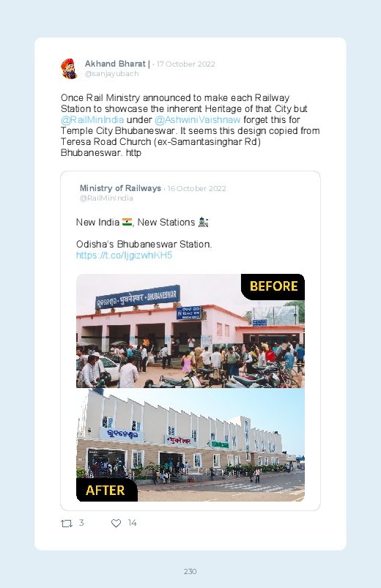This screenshot has height=588, width=381.
Task: Open the @RailMinIndia mention link
Action: [x=92, y=119]
